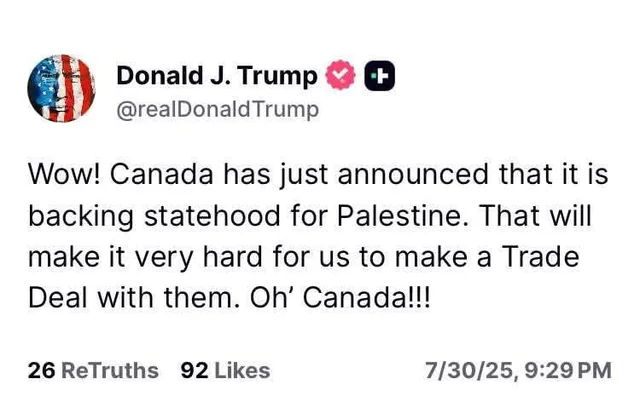Screen dimensions: 640x402
Task: Click the red verified checkmark badge
Action: pos(340,75)
